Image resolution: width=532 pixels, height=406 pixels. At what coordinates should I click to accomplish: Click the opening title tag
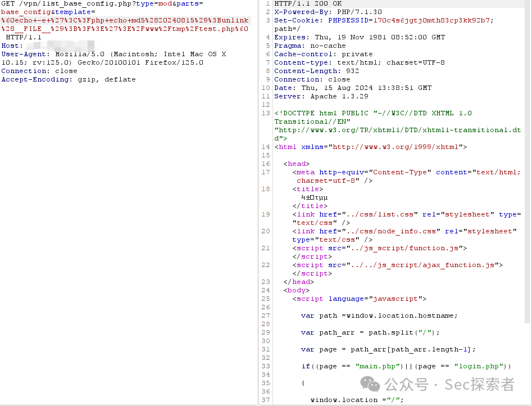tap(308, 189)
